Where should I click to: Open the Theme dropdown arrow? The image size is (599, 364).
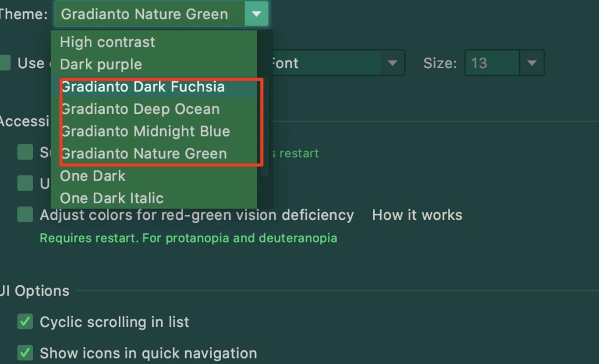[256, 14]
